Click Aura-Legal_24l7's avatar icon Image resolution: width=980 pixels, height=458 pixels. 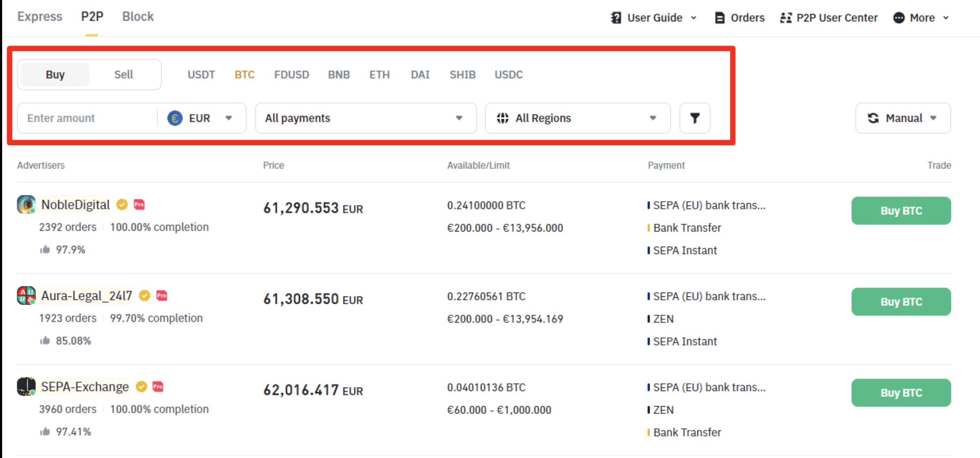tap(26, 296)
